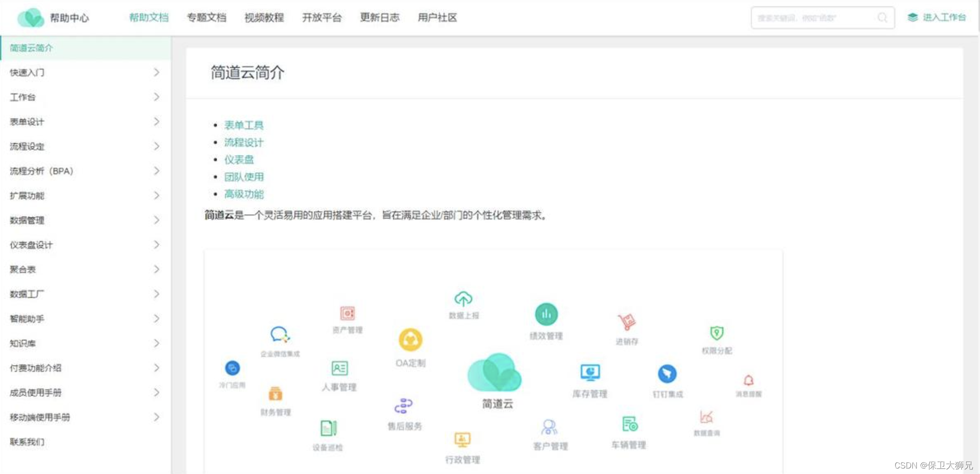This screenshot has height=474, width=980.
Task: Expand the 聚合表 sidebar chevron
Action: [x=156, y=269]
